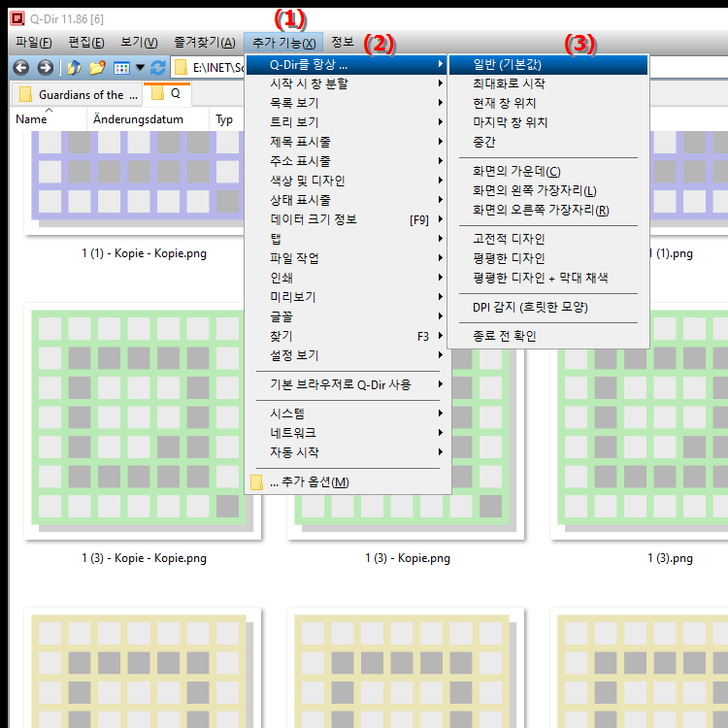The height and width of the screenshot is (728, 728).
Task: Click the forward navigation arrow icon
Action: [x=45, y=68]
